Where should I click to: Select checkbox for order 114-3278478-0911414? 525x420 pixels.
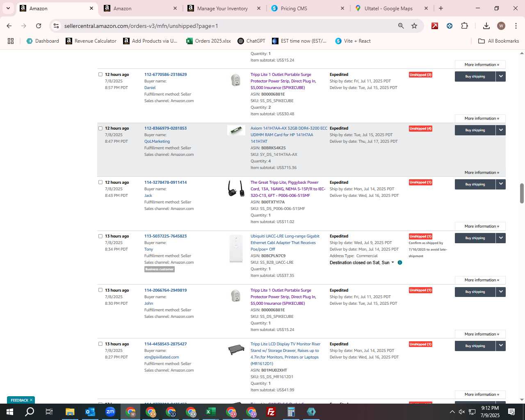pyautogui.click(x=100, y=182)
